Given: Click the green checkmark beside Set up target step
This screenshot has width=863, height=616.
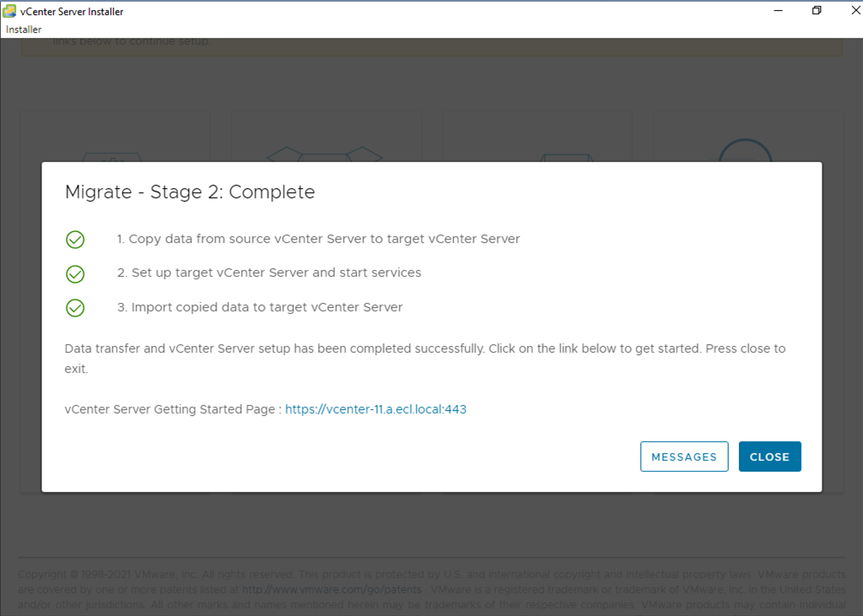Looking at the screenshot, I should (75, 273).
